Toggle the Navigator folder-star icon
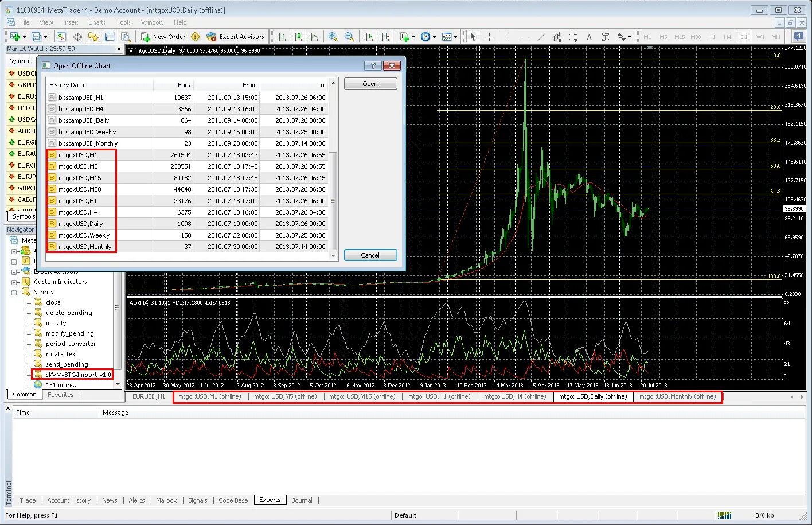Screen dimensions: 812x525 (93, 37)
